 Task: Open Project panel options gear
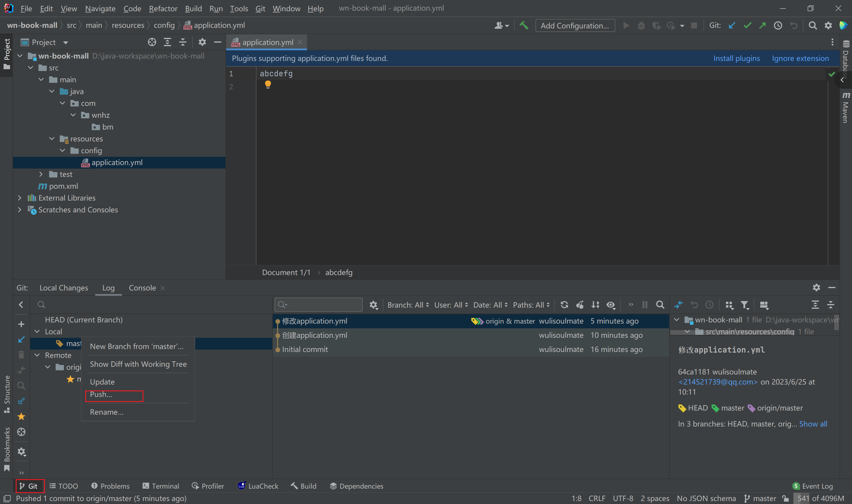pos(202,42)
